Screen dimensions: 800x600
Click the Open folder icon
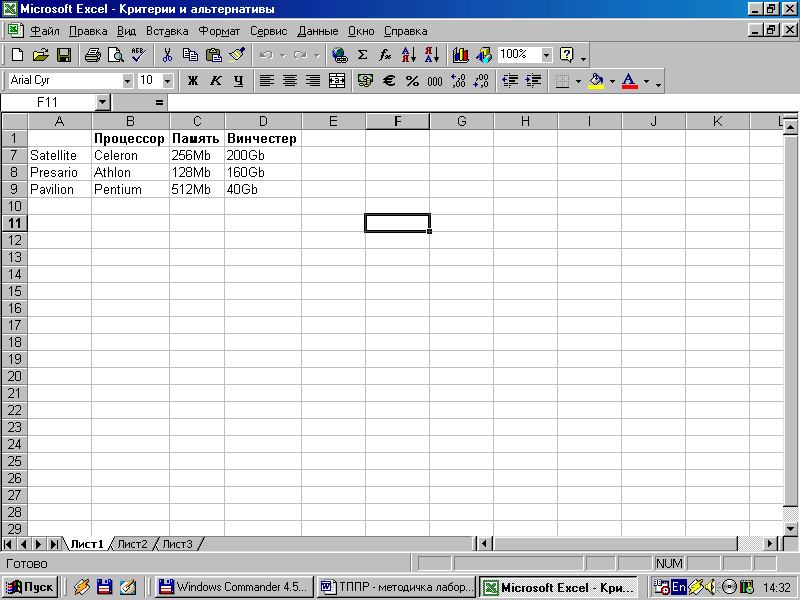[x=40, y=55]
